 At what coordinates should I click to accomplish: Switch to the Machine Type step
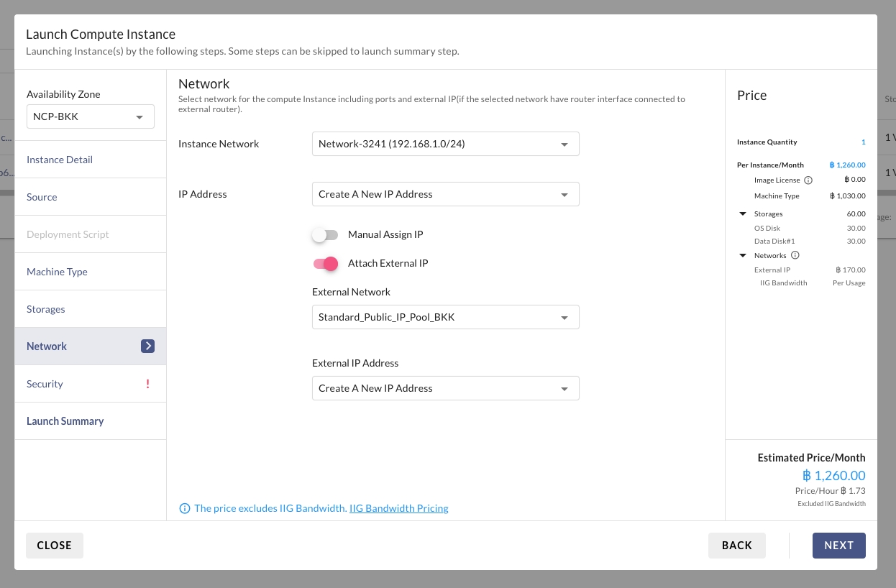click(x=57, y=272)
